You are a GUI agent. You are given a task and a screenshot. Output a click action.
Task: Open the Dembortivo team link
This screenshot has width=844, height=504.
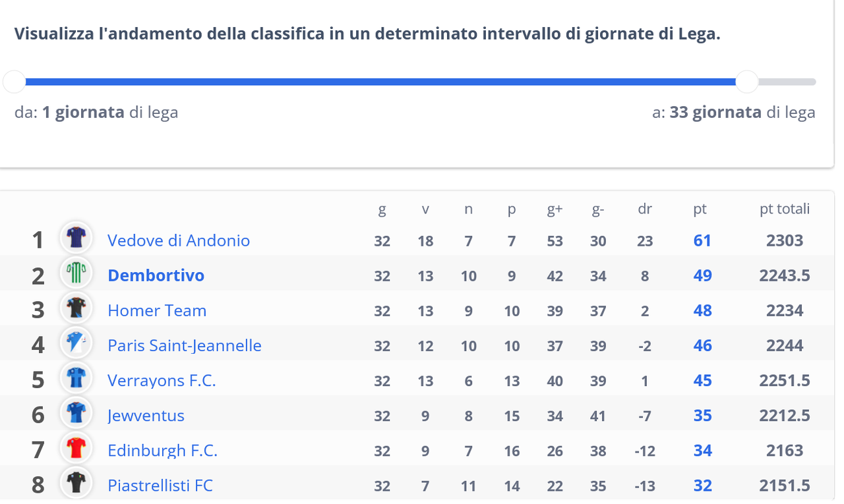click(156, 275)
